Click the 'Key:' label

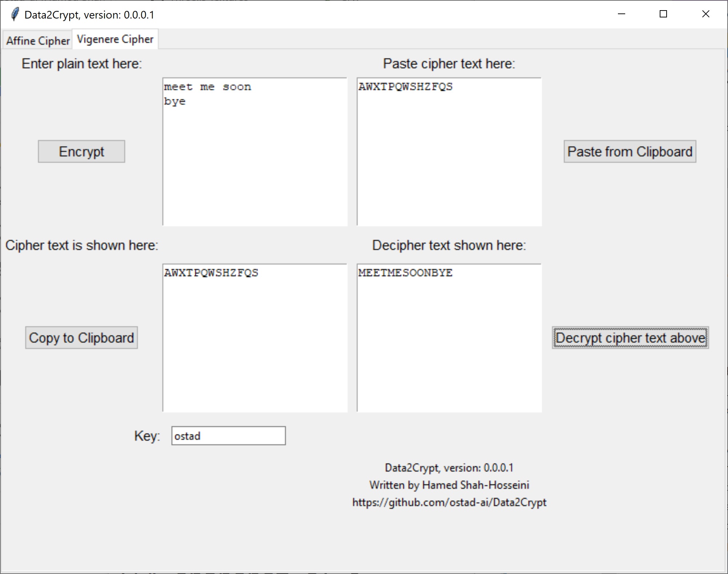147,436
